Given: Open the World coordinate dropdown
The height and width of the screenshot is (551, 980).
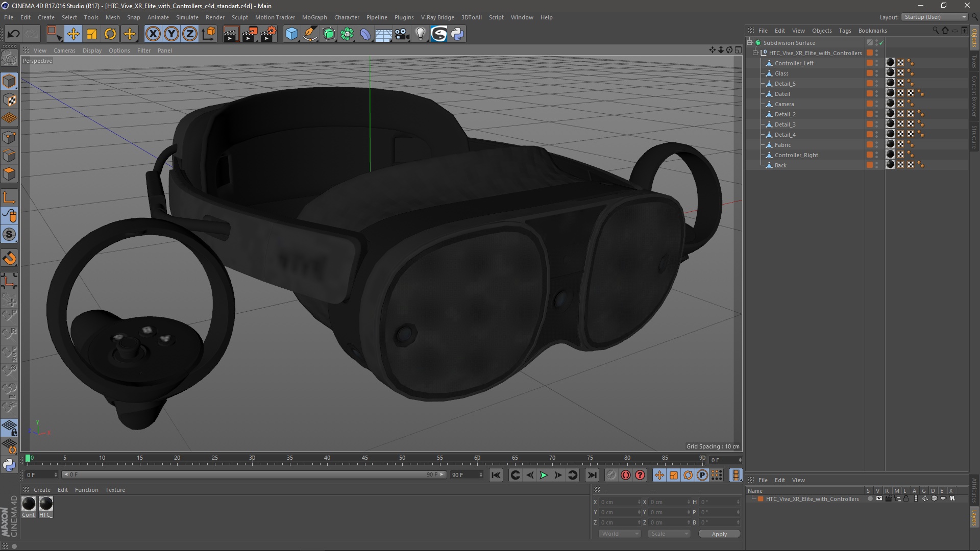Looking at the screenshot, I should click(620, 534).
